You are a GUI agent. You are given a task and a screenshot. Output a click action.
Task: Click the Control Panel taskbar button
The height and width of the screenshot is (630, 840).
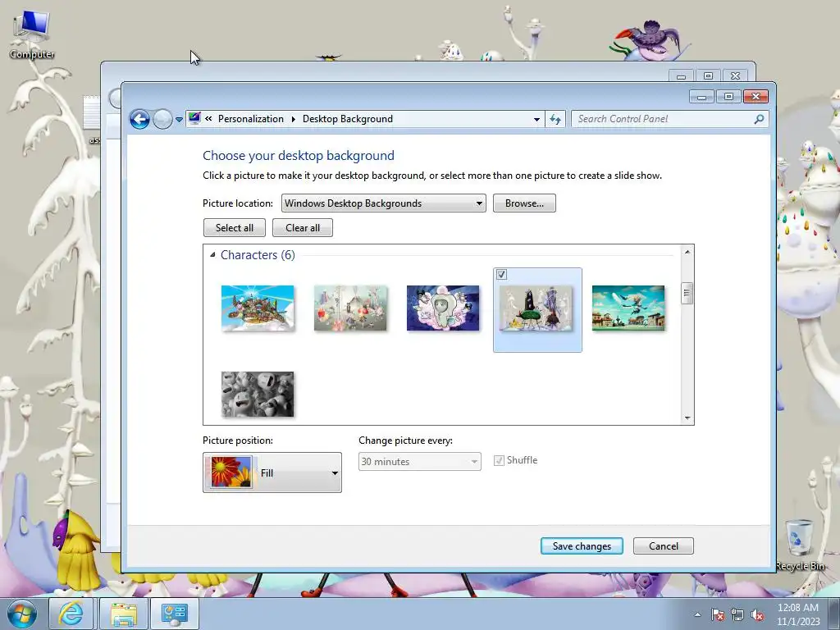[175, 614]
